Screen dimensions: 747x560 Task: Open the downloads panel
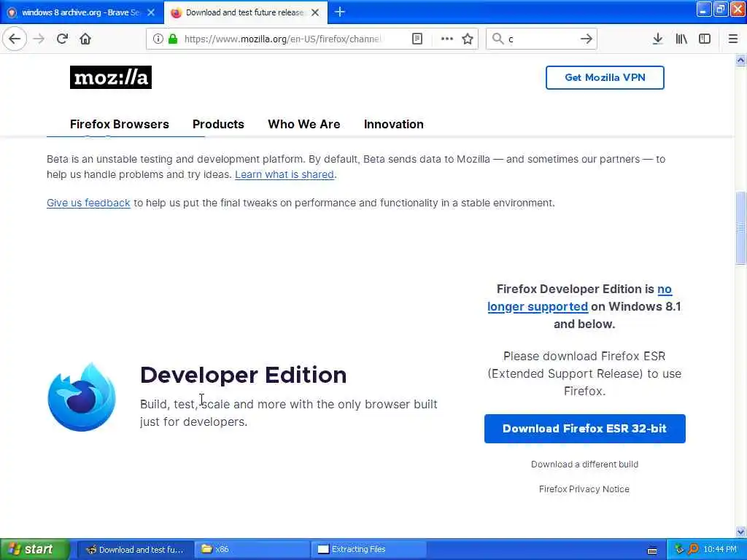(x=657, y=39)
